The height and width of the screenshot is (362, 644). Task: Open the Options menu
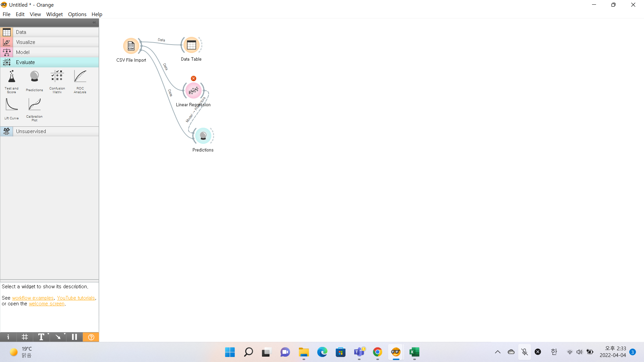(x=77, y=14)
